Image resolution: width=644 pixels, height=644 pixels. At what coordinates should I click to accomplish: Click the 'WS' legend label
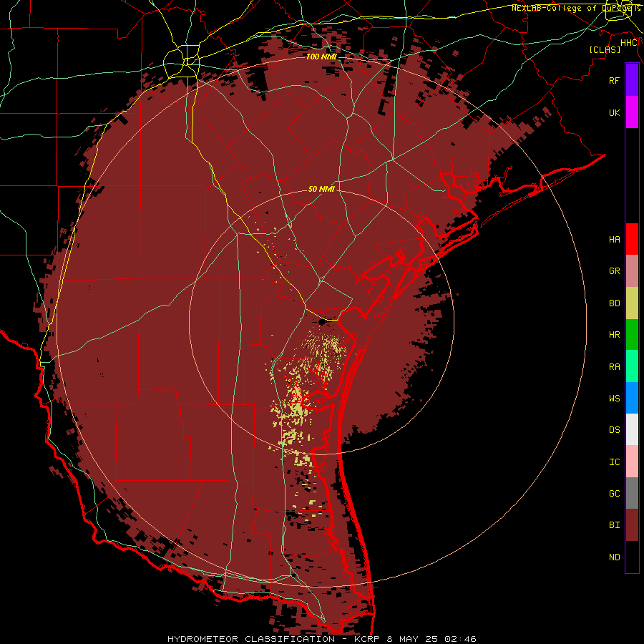pyautogui.click(x=614, y=398)
